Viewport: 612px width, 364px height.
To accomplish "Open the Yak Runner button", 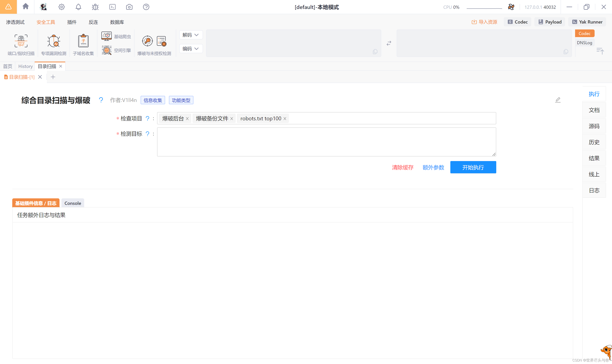I will coord(587,22).
